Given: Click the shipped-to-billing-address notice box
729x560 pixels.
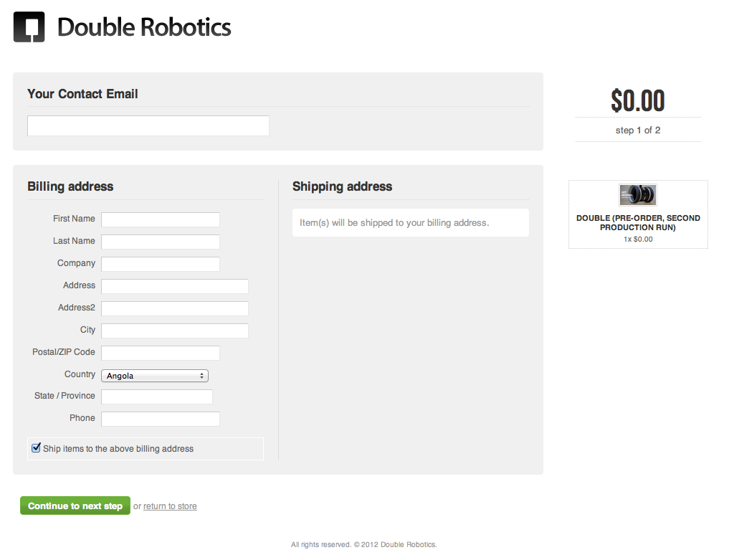Looking at the screenshot, I should (411, 223).
